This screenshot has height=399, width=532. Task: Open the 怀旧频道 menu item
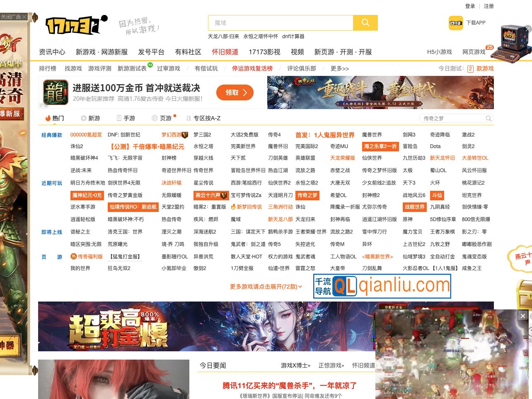[225, 52]
